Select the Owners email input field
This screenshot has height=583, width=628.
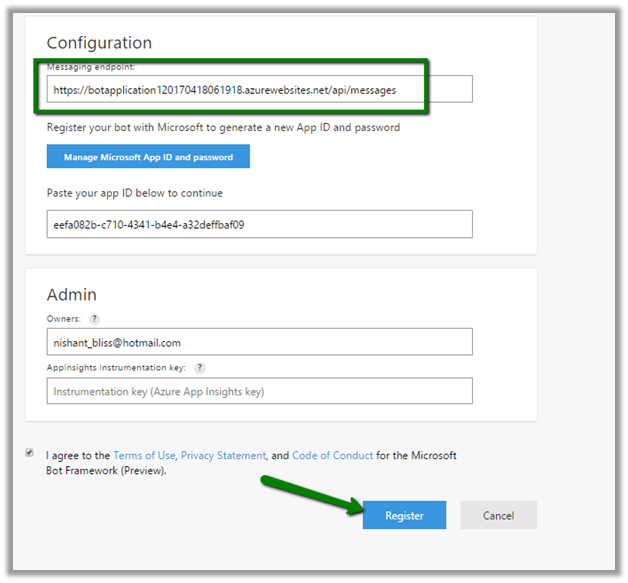(x=259, y=343)
